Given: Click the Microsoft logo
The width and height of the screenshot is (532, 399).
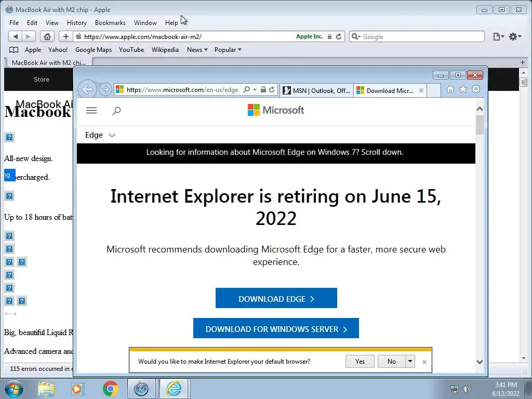Looking at the screenshot, I should tap(276, 110).
